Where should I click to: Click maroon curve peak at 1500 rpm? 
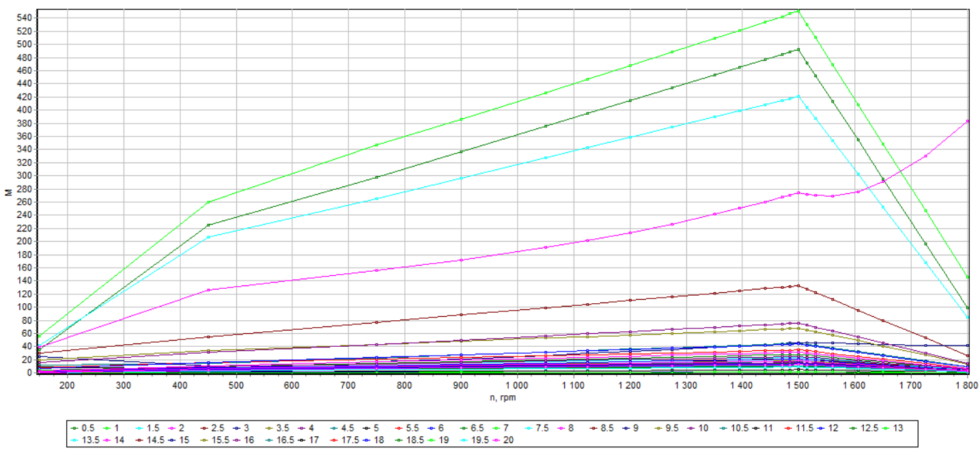tap(798, 285)
